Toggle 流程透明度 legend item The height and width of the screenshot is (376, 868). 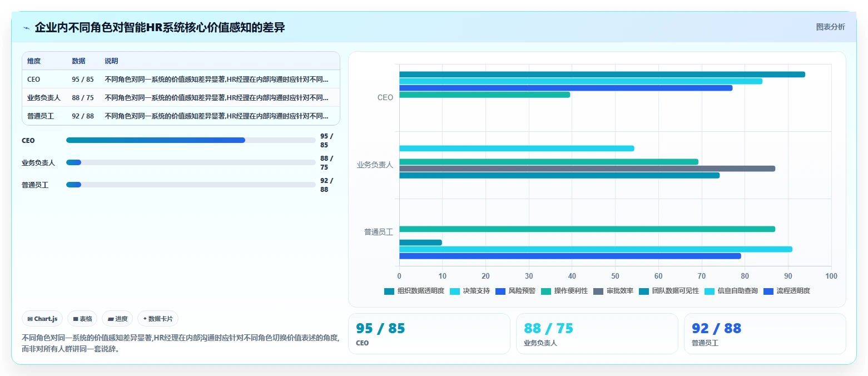787,291
